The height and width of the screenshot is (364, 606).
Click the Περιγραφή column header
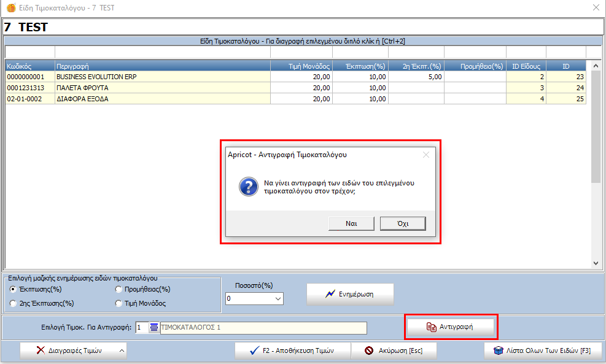pos(163,66)
